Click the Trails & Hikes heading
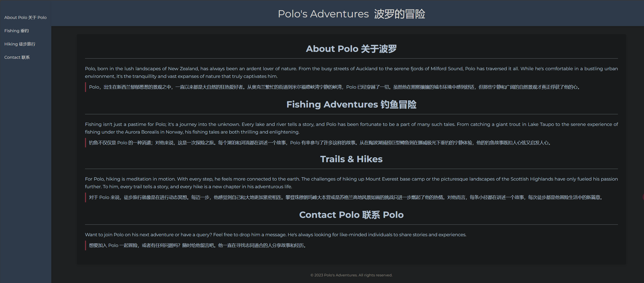The image size is (644, 283). tap(351, 159)
